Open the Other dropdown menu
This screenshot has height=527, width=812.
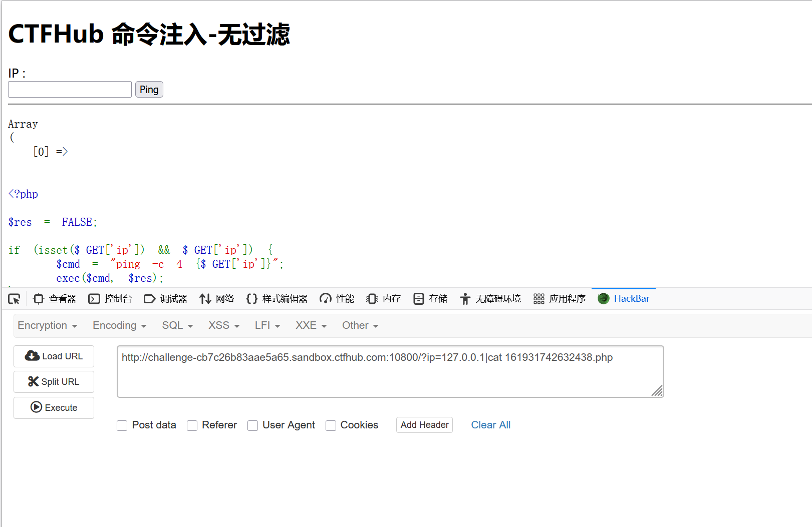[x=360, y=325]
